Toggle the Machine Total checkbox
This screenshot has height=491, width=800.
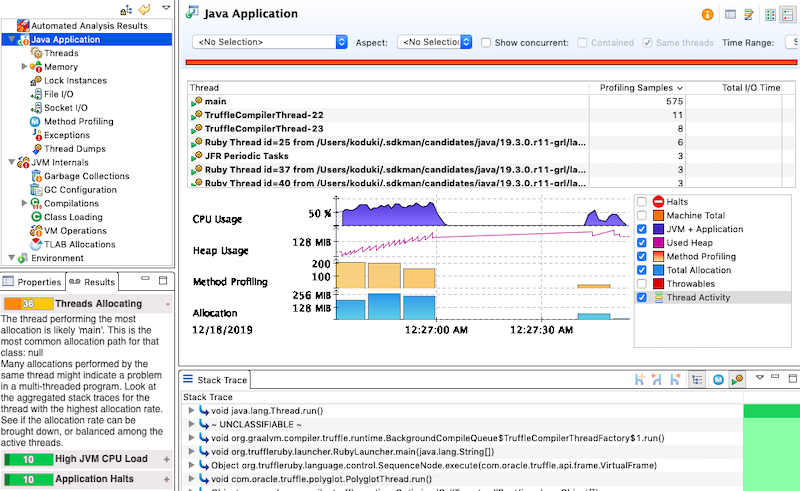642,215
